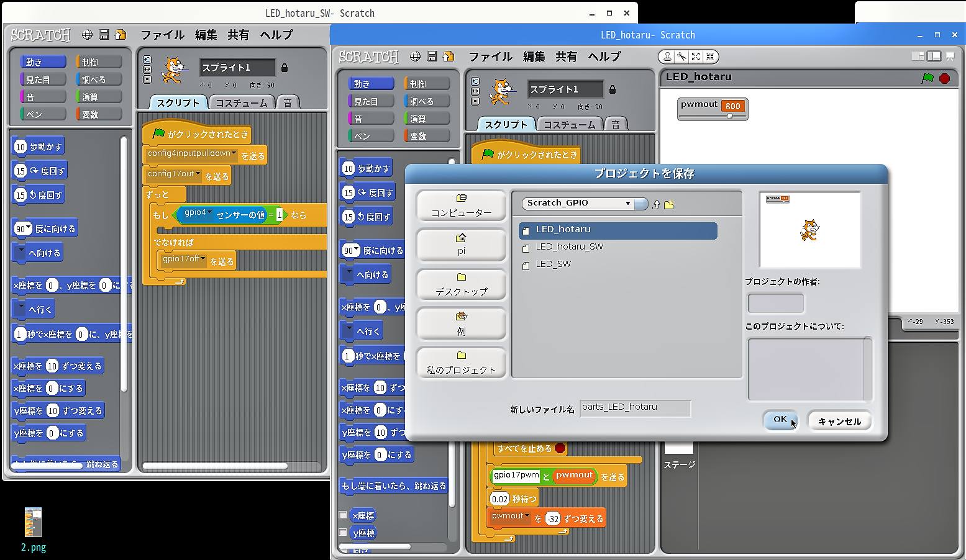Open ヘルプ menu in LED_hotaru_SW window
This screenshot has height=560, width=966.
coord(276,35)
